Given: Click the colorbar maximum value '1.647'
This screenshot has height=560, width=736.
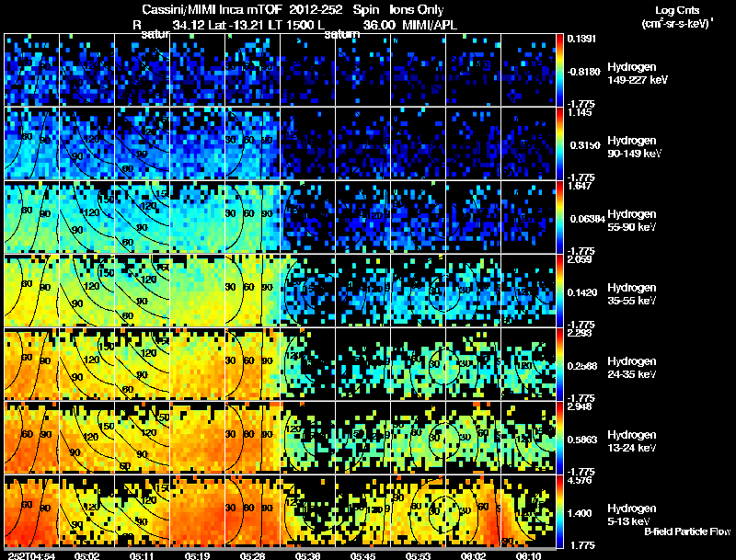Looking at the screenshot, I should 580,186.
